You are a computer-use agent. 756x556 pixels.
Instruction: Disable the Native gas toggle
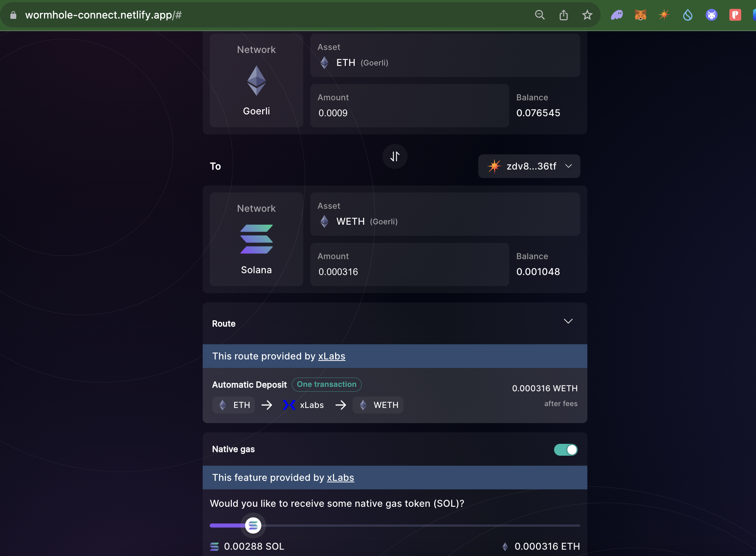(x=565, y=449)
